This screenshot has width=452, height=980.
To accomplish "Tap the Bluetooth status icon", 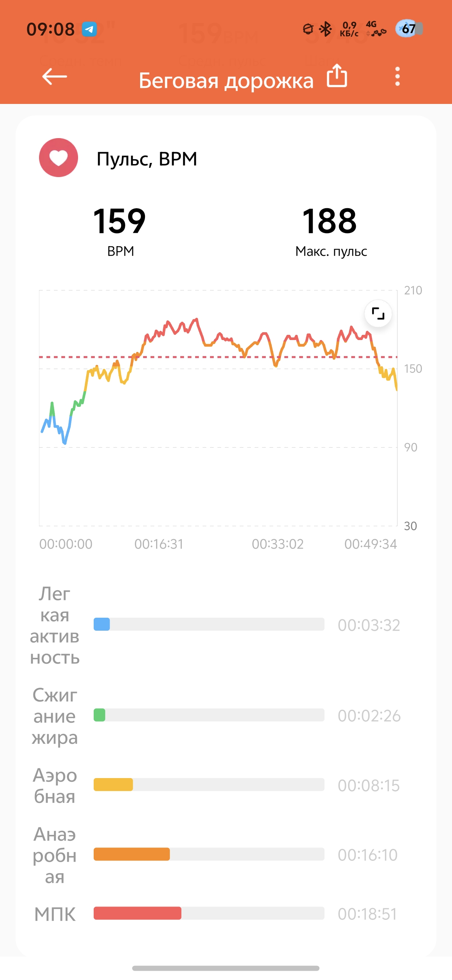I will pos(326,29).
